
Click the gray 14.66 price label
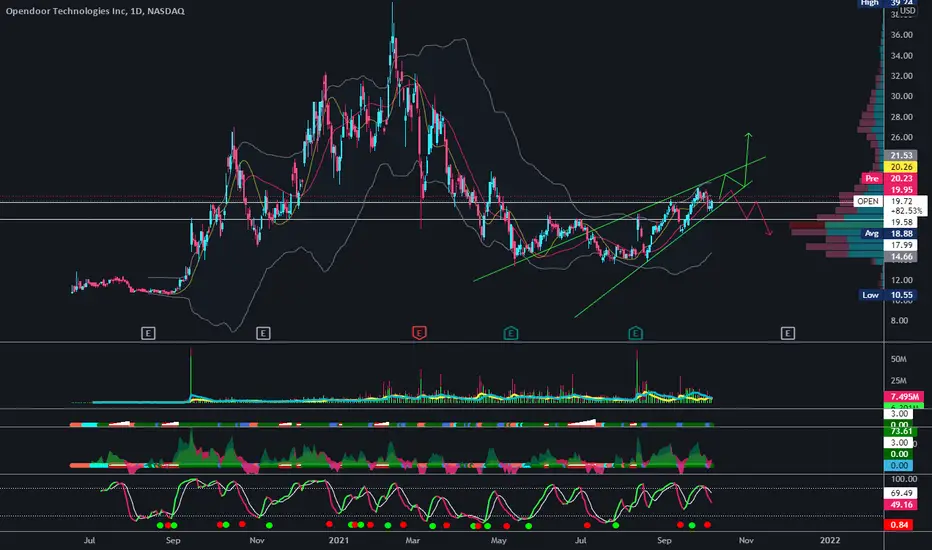(x=901, y=257)
